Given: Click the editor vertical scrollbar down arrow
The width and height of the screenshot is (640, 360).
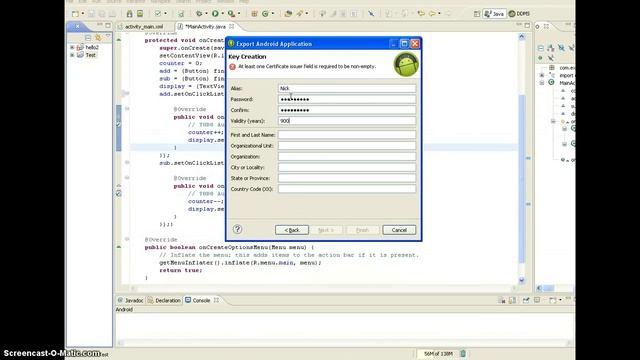Looking at the screenshot, I should coord(522,280).
